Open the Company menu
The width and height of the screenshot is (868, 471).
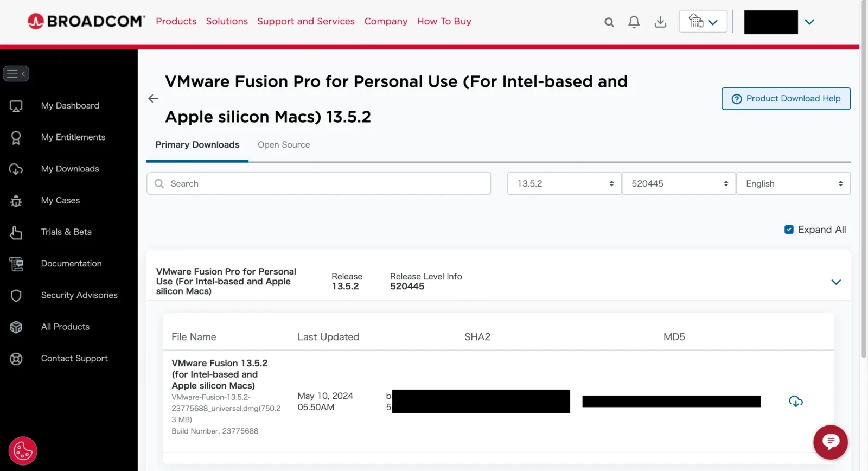[386, 21]
